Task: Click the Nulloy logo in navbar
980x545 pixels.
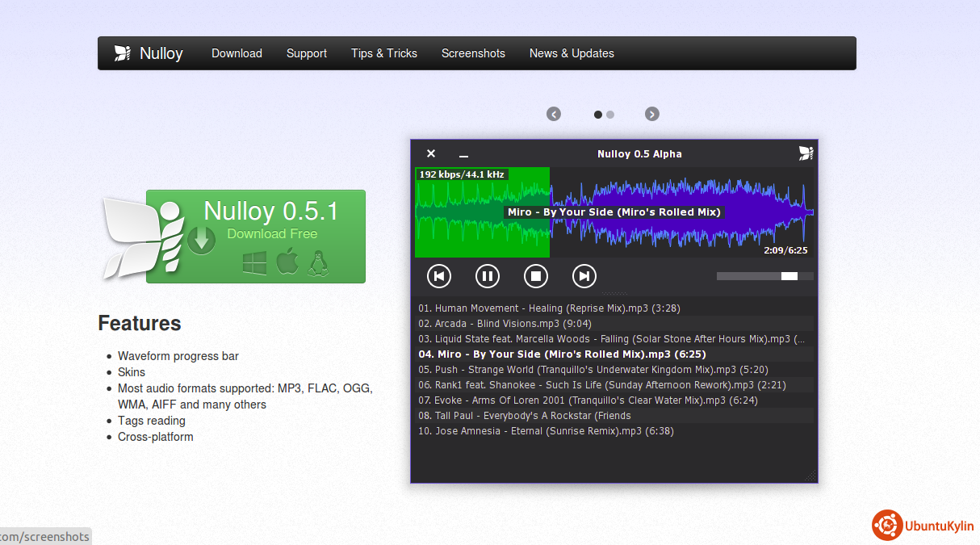Action: [x=149, y=53]
